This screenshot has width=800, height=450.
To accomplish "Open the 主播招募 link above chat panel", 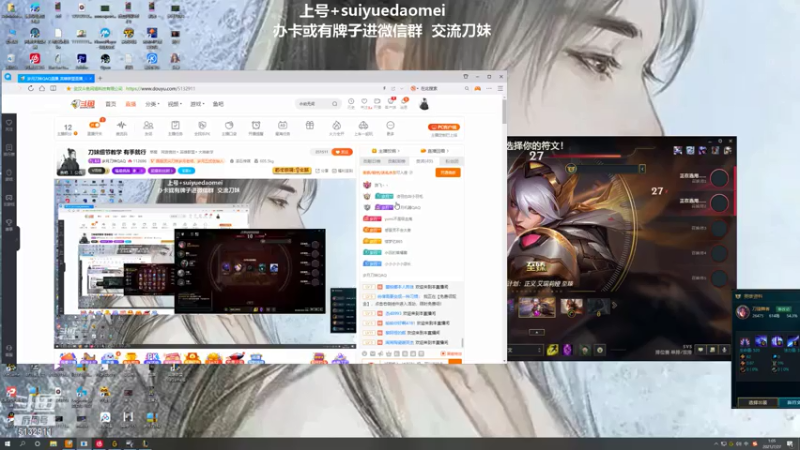I will (x=386, y=151).
